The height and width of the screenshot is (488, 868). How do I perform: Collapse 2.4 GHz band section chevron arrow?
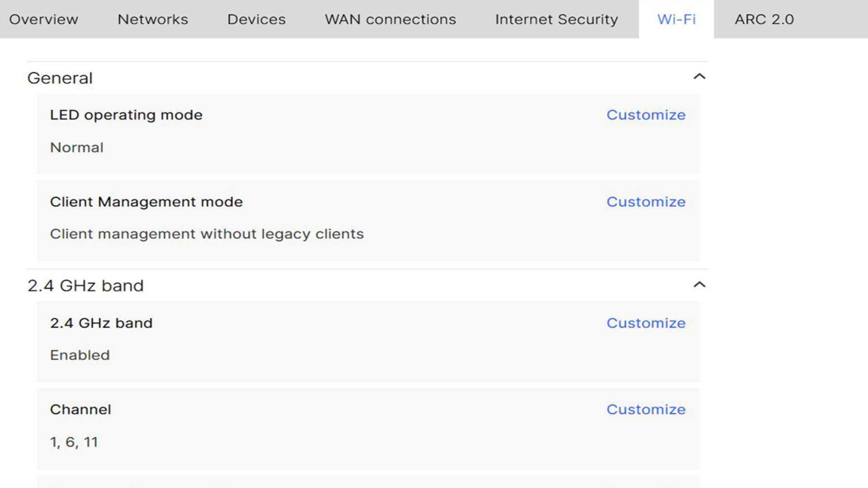coord(699,285)
